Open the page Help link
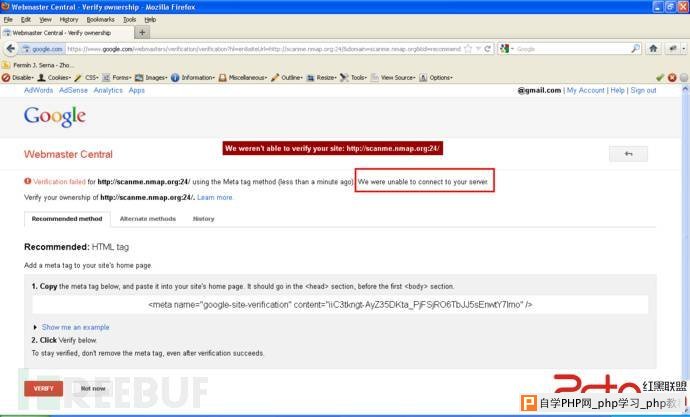690x417 pixels. [617, 90]
